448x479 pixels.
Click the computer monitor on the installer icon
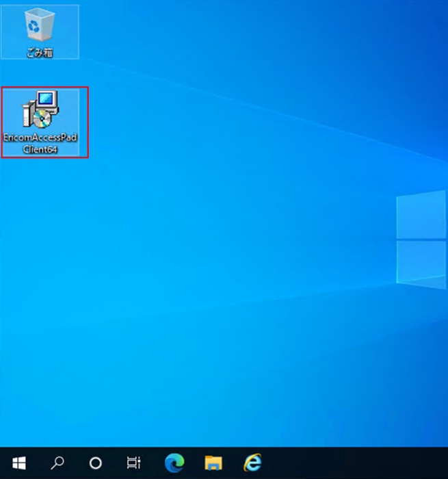[x=47, y=101]
